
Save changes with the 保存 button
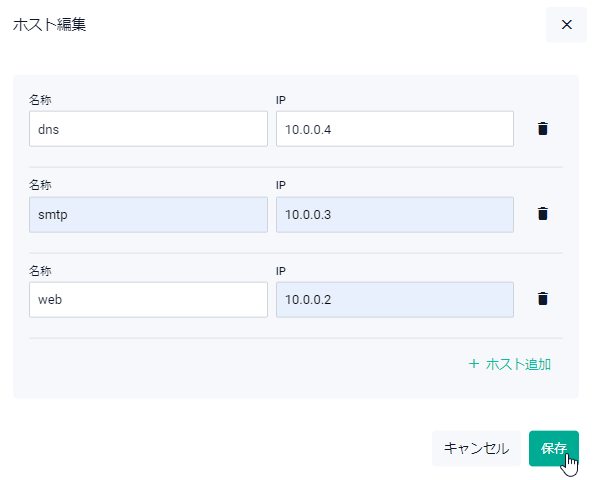(554, 448)
